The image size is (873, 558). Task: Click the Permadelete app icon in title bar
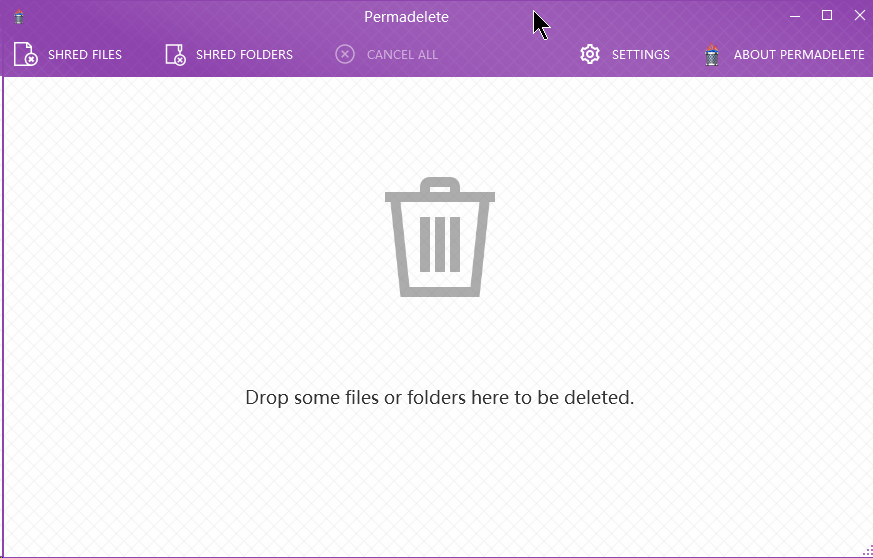19,17
